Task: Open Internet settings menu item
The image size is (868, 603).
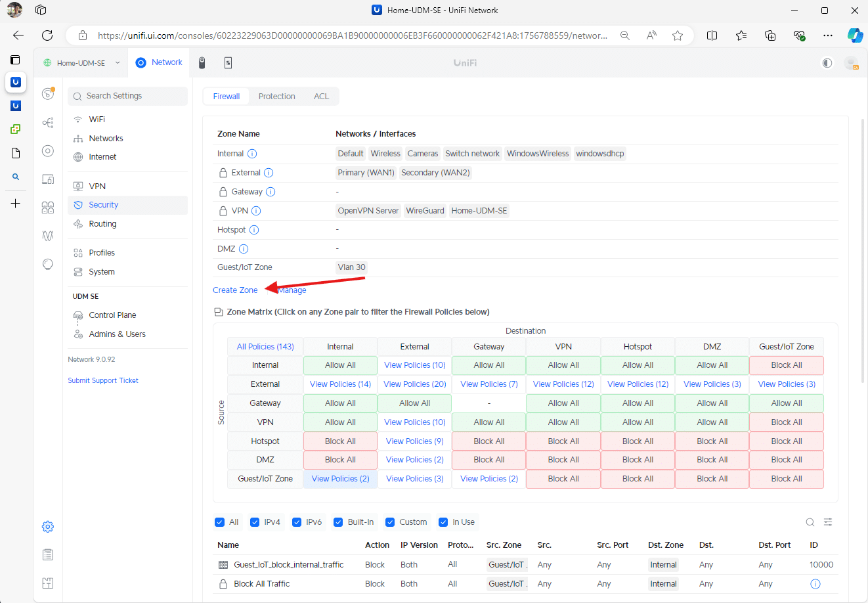Action: pyautogui.click(x=127, y=157)
